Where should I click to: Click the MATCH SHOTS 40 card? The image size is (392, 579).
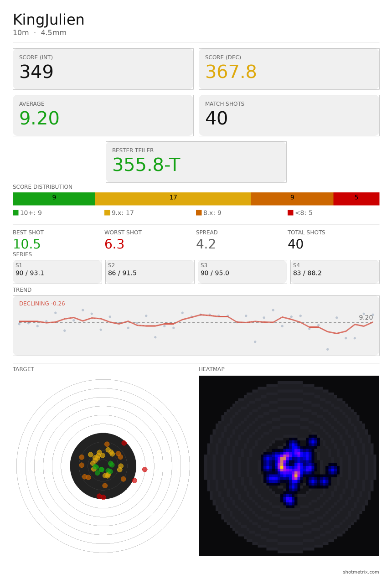click(289, 115)
